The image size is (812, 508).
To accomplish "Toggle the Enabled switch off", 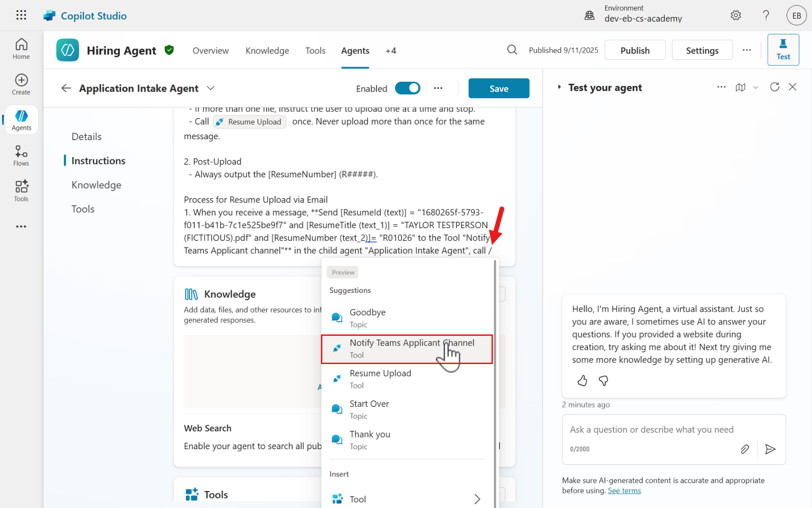I will [x=407, y=88].
